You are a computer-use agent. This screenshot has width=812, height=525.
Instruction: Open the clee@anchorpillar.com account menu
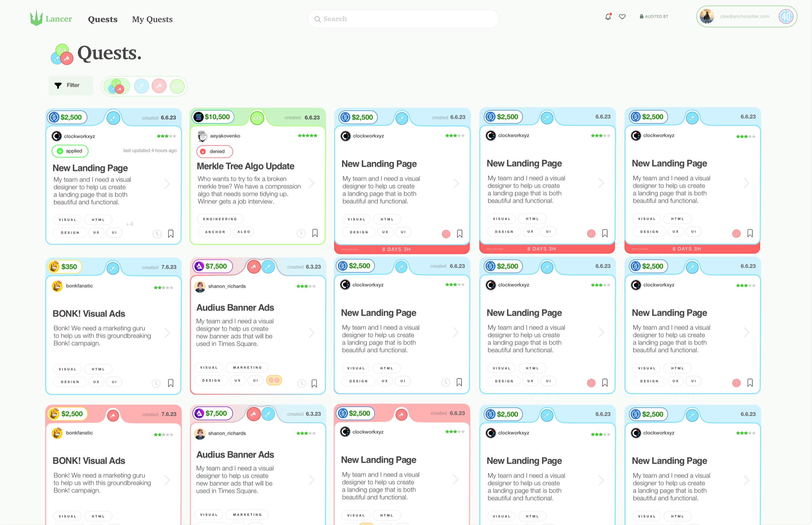(747, 16)
